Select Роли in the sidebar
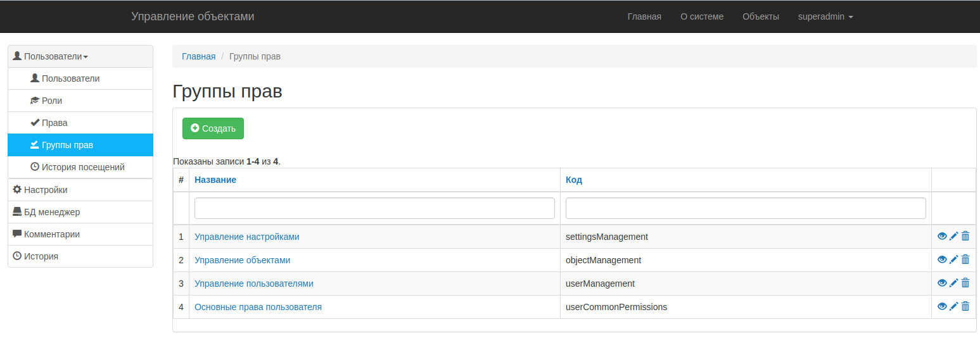This screenshot has height=343, width=980. (52, 101)
